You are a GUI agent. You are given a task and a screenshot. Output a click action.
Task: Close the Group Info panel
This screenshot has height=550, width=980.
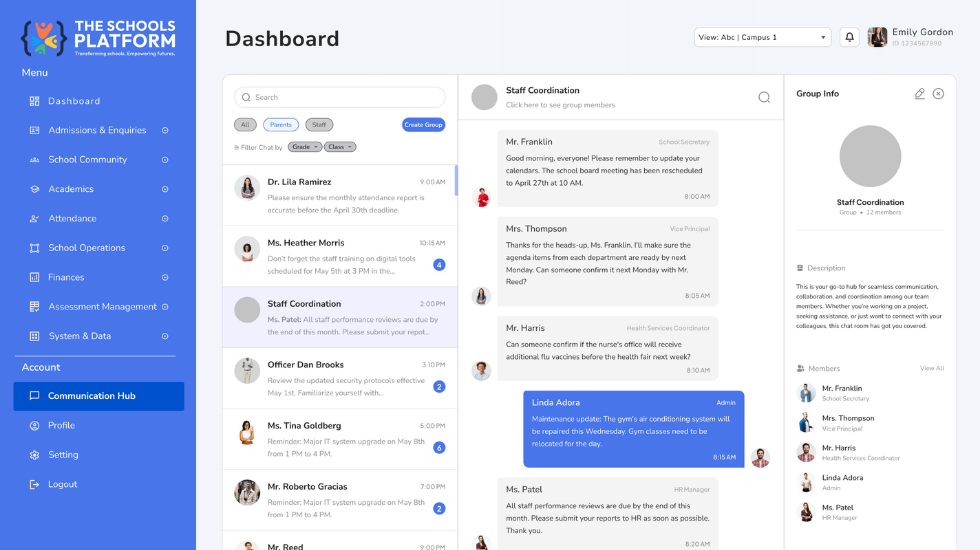(x=938, y=94)
